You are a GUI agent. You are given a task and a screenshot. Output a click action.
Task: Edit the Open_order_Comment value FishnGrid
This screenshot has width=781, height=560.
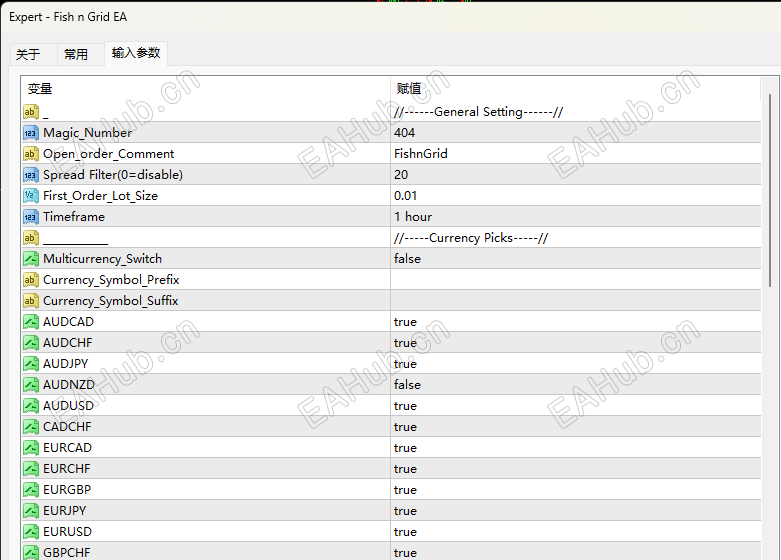[x=576, y=154]
